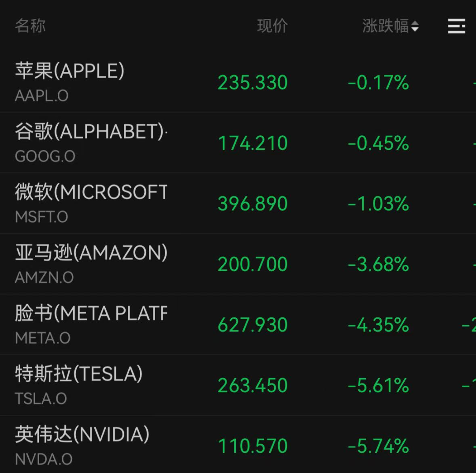Tap Alphabet's change value -0.45%

pyautogui.click(x=378, y=143)
